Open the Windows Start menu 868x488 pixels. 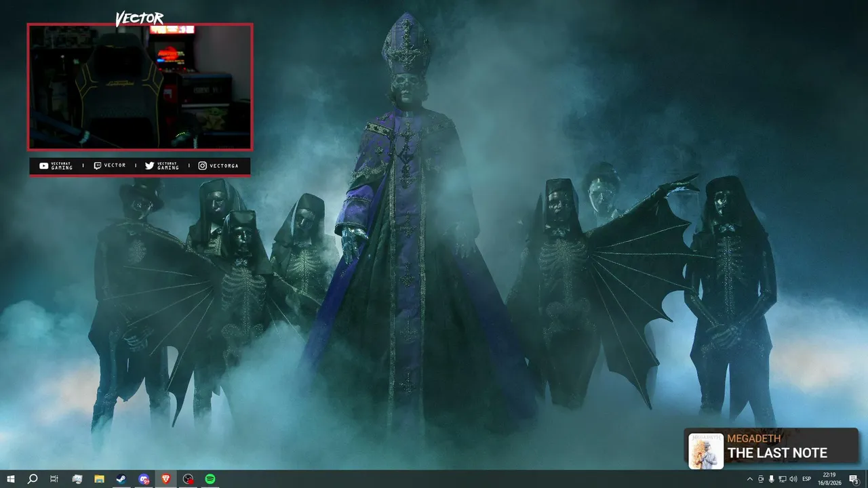[11, 479]
